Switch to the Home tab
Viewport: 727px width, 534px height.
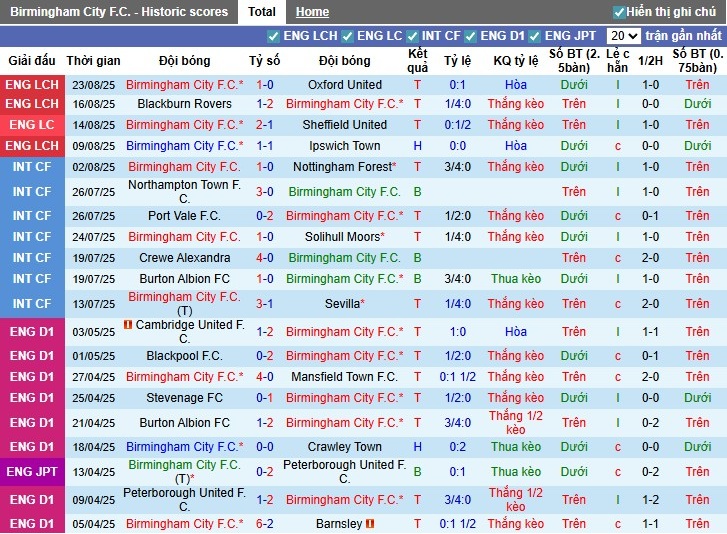click(x=312, y=12)
